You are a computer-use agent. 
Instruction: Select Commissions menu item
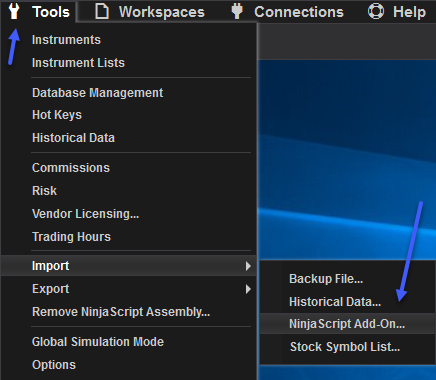coord(71,168)
